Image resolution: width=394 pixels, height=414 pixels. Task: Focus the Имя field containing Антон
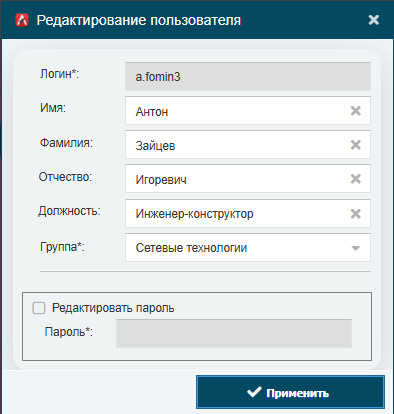coord(248,111)
